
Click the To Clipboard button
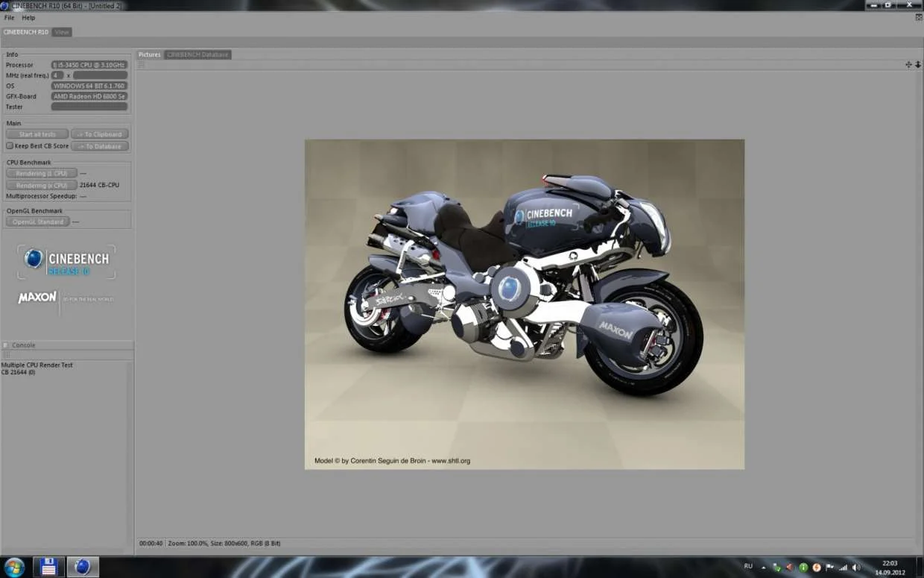click(100, 135)
